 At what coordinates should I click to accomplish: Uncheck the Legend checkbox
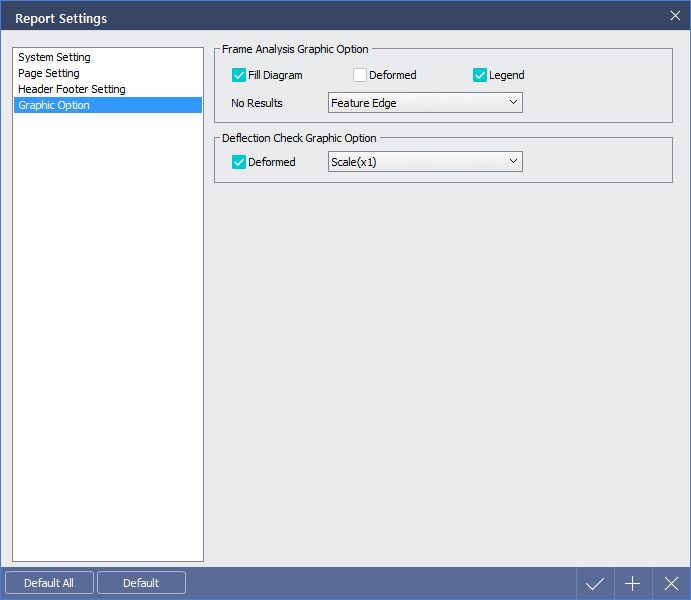[480, 75]
